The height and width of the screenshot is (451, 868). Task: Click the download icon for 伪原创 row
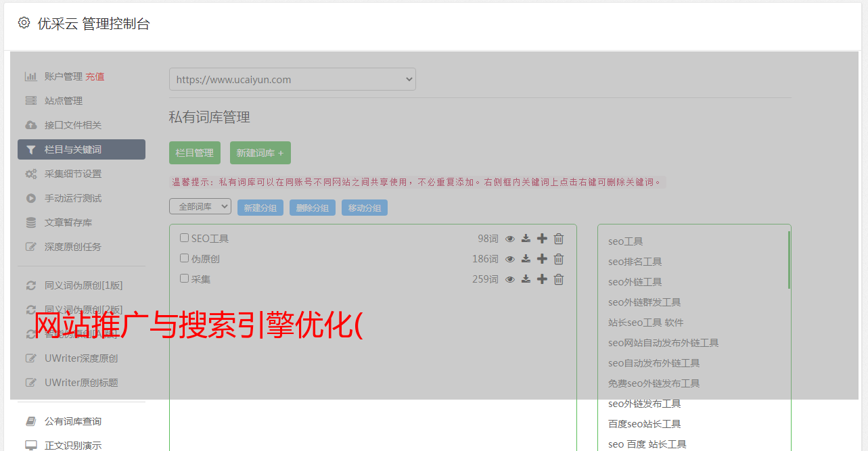coord(526,259)
